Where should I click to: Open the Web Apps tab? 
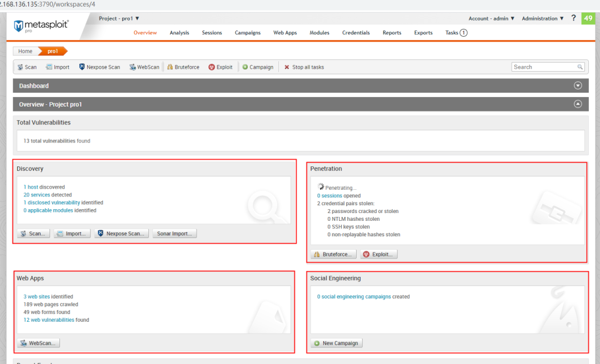[285, 33]
